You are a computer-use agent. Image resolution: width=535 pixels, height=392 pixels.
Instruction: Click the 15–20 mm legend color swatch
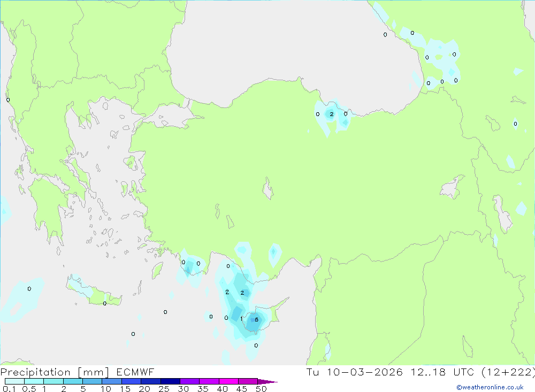coord(131,381)
